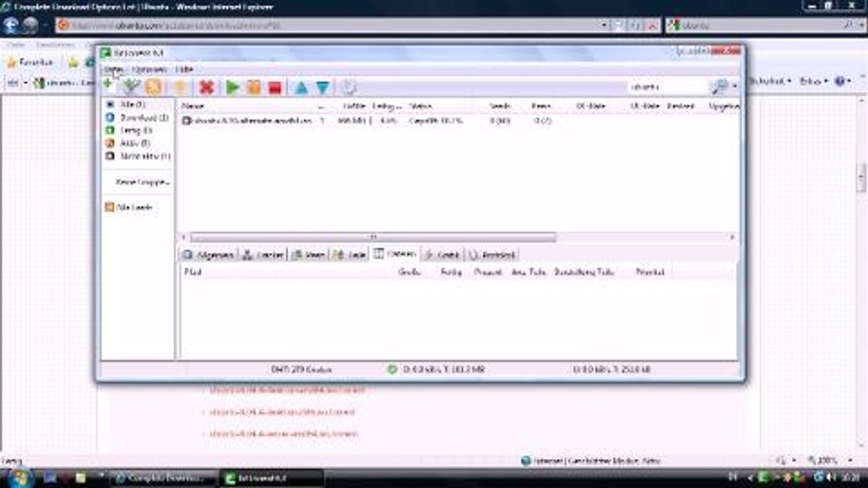
Task: Click the BitTorrent toolbar search field
Action: click(x=667, y=87)
